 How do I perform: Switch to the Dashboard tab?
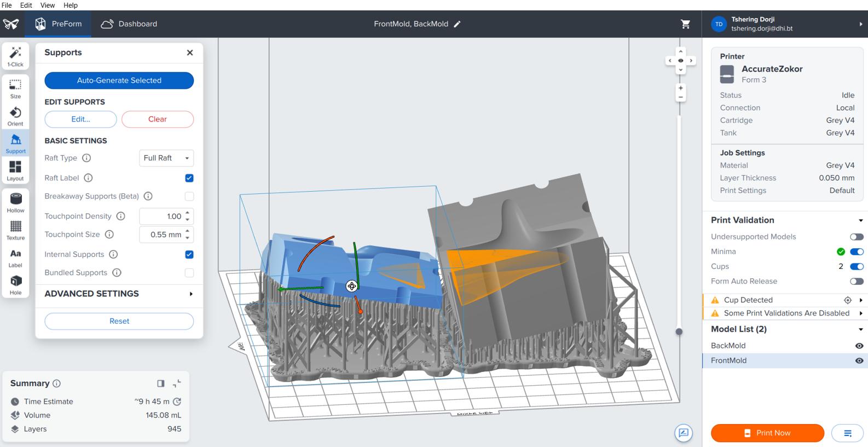(129, 24)
